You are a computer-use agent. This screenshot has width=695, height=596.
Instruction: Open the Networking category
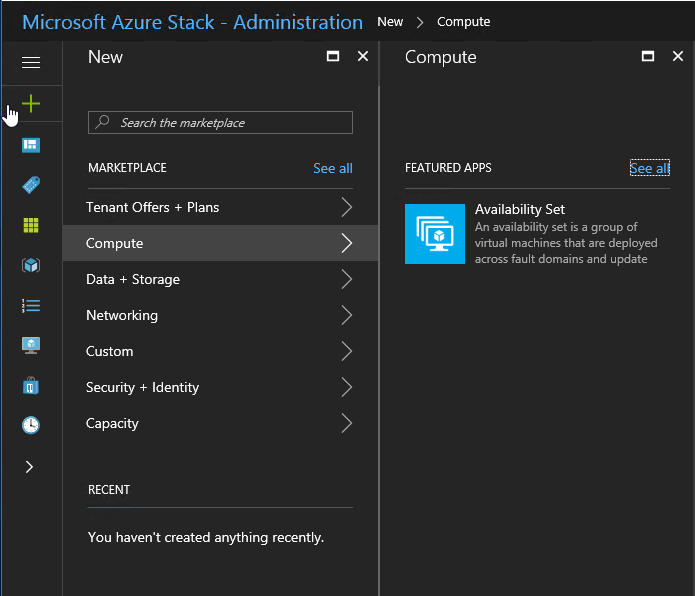pyautogui.click(x=220, y=315)
